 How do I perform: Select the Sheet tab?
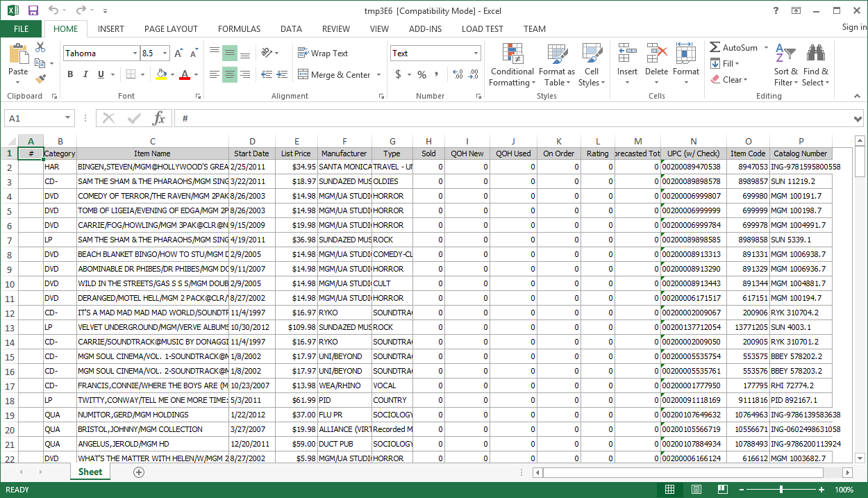[90, 472]
